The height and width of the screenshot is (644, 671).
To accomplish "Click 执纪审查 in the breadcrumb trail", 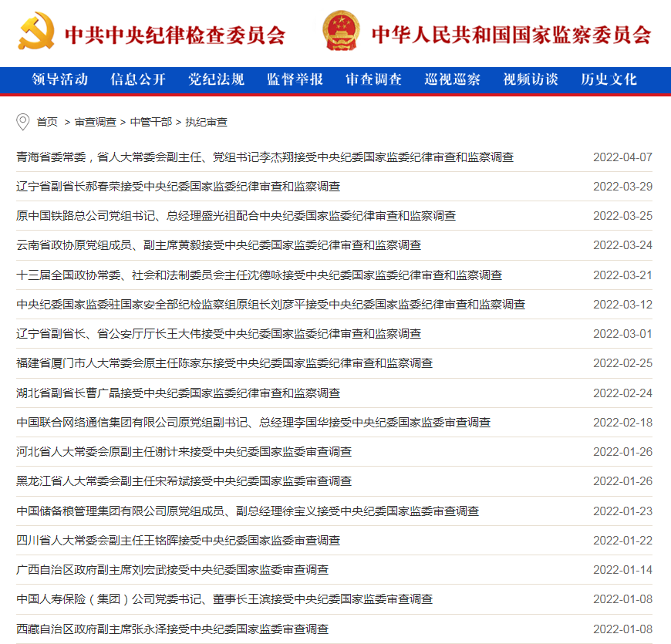I will tap(206, 123).
